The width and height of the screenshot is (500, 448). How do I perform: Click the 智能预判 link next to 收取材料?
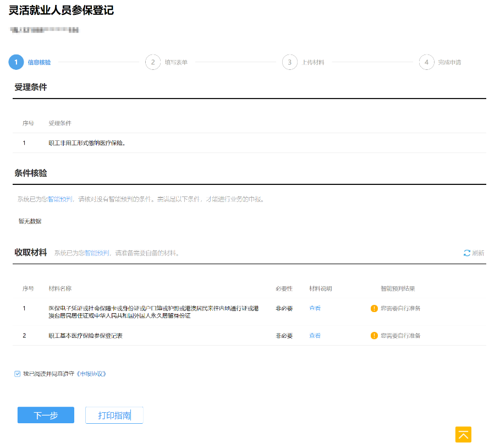tap(97, 253)
